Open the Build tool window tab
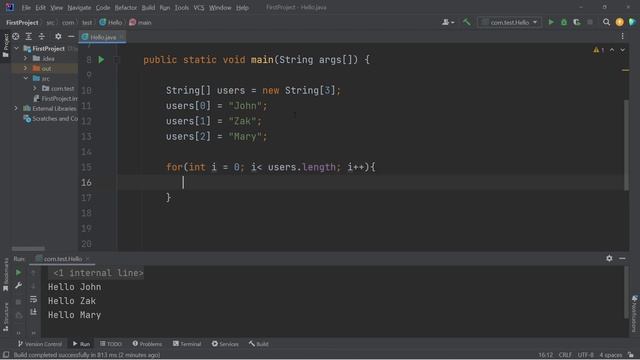 259,344
